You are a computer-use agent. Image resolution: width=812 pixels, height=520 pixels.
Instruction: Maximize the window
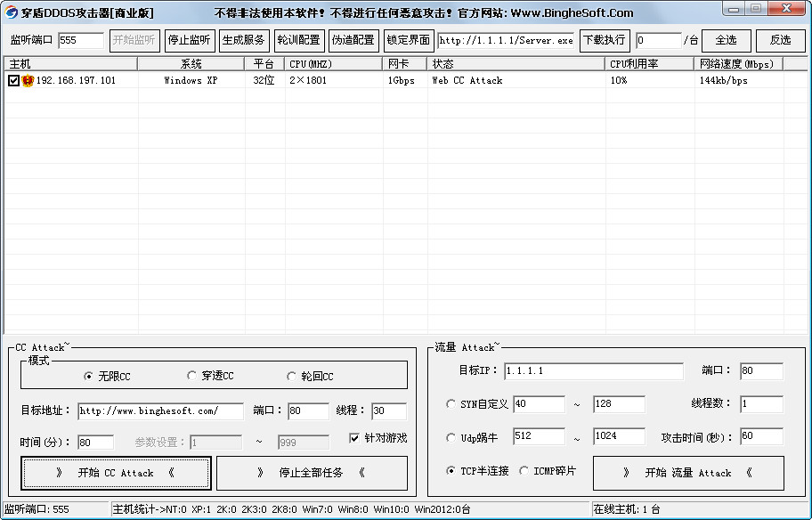click(757, 9)
